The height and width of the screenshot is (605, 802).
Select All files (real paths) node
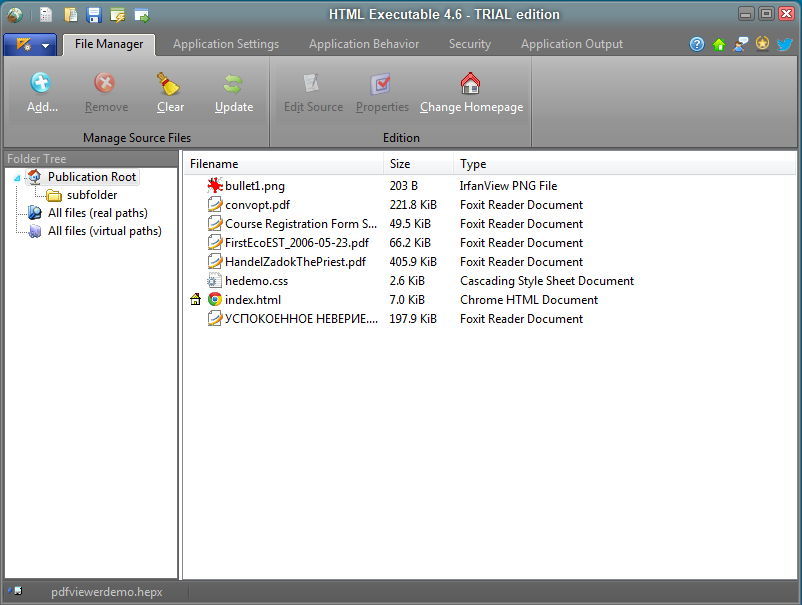click(97, 213)
